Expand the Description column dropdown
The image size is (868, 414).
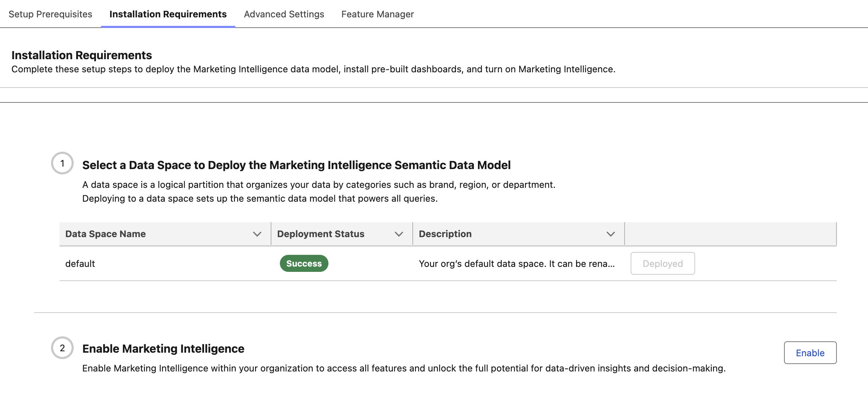point(610,234)
